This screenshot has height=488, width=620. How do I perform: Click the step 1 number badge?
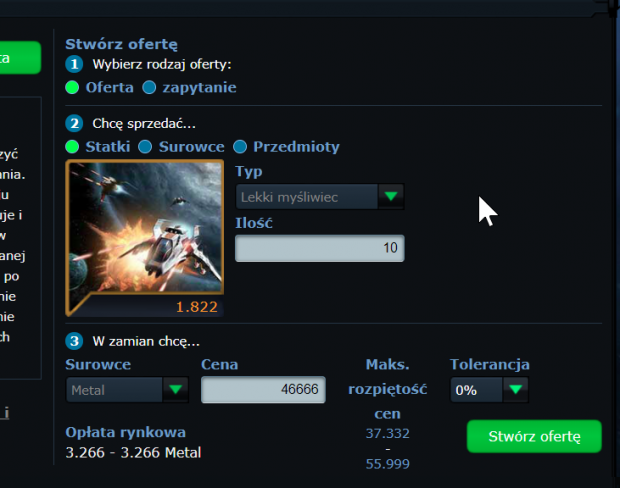[74, 64]
